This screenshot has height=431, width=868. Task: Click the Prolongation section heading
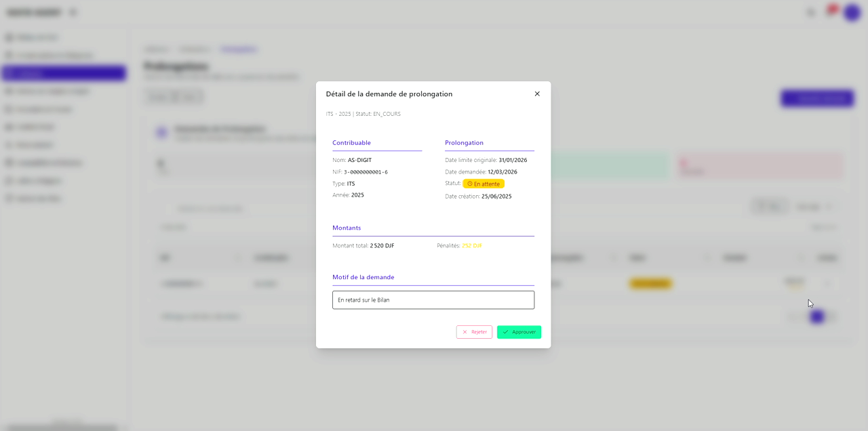464,143
